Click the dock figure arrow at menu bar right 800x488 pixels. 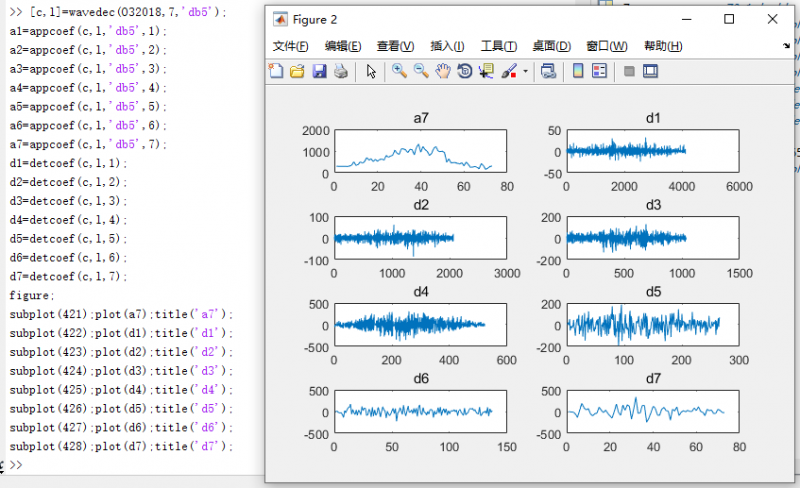(786, 47)
